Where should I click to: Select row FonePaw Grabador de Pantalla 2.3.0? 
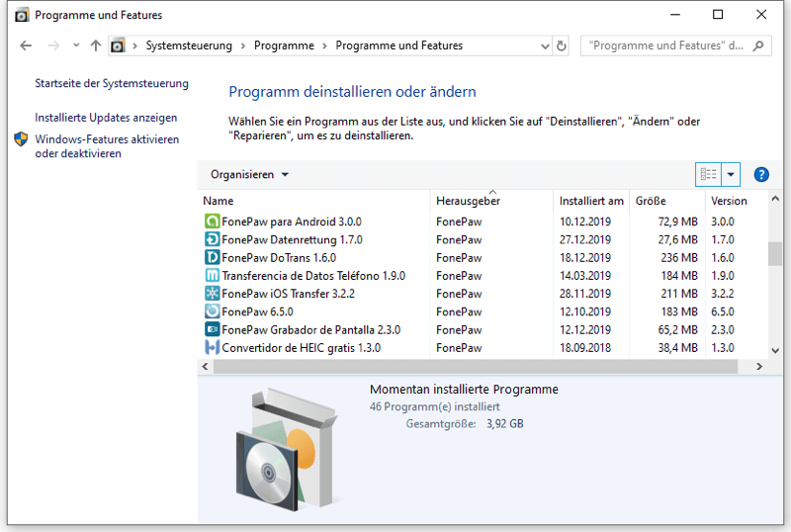[483, 329]
